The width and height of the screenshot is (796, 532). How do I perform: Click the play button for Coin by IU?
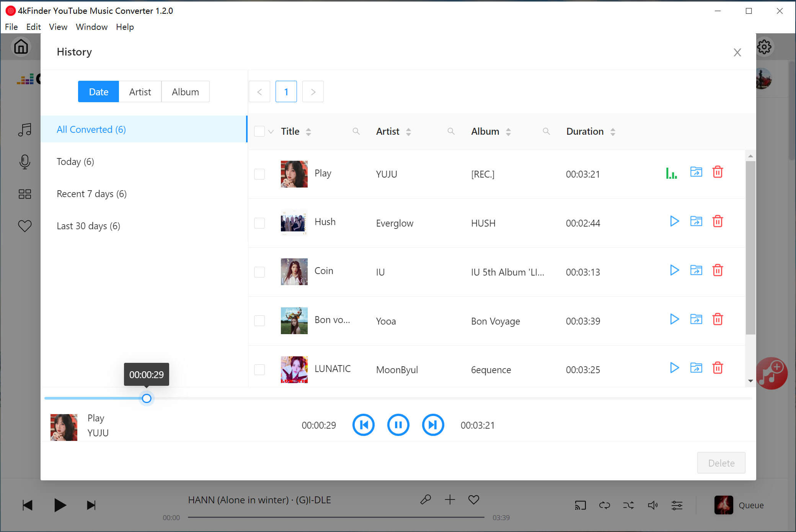coord(674,271)
